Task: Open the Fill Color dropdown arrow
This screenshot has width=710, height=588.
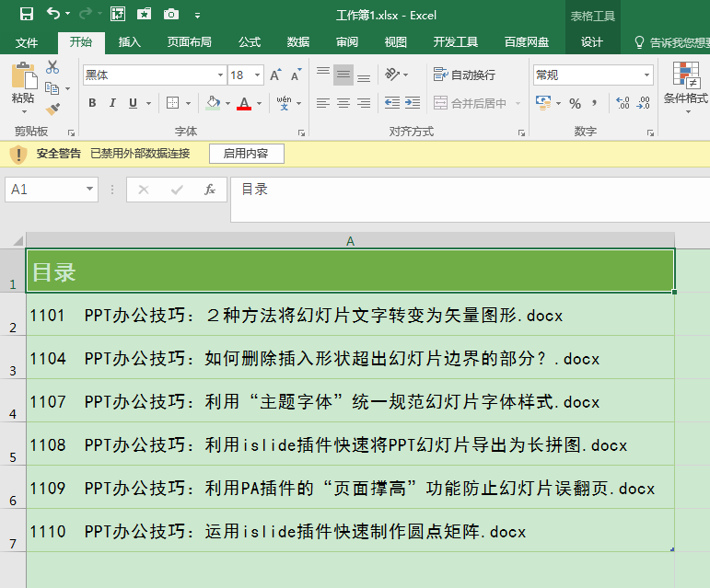Action: [227, 104]
